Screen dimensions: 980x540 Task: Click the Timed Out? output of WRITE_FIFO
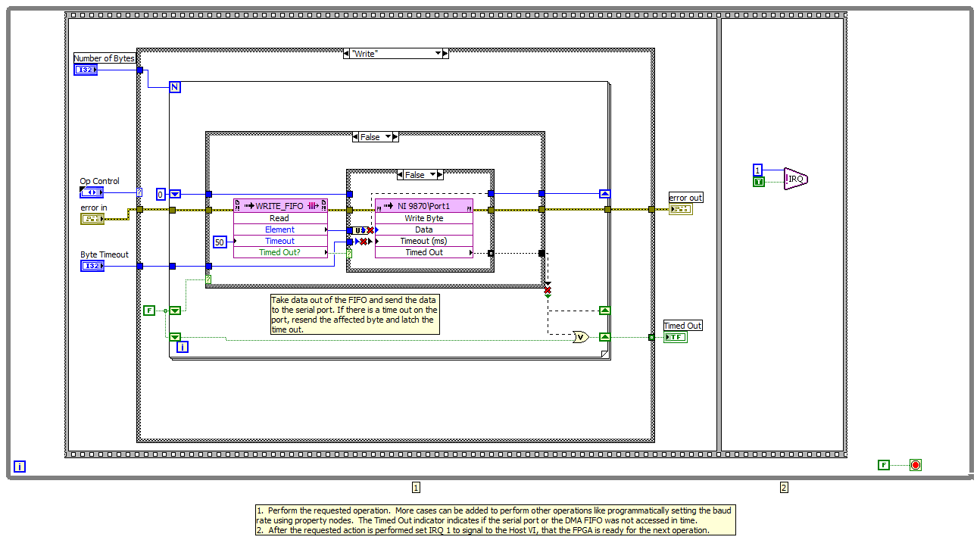(280, 252)
